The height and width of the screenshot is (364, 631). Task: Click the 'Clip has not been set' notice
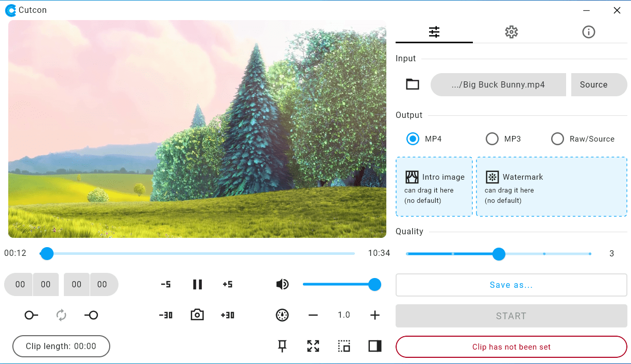511,346
